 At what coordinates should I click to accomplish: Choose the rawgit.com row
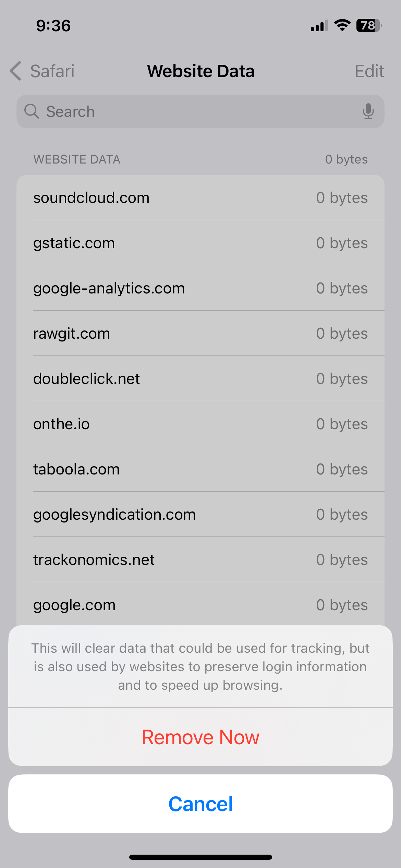coord(200,334)
